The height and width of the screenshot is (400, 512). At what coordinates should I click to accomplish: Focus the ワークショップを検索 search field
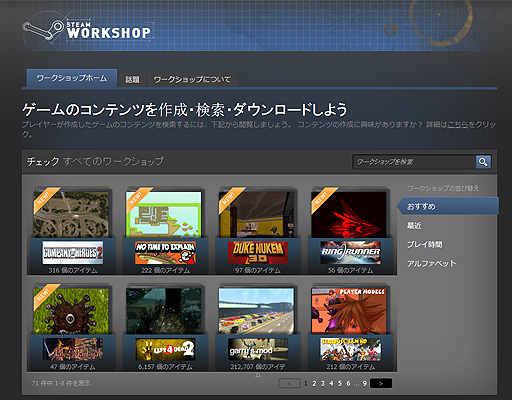coord(414,162)
